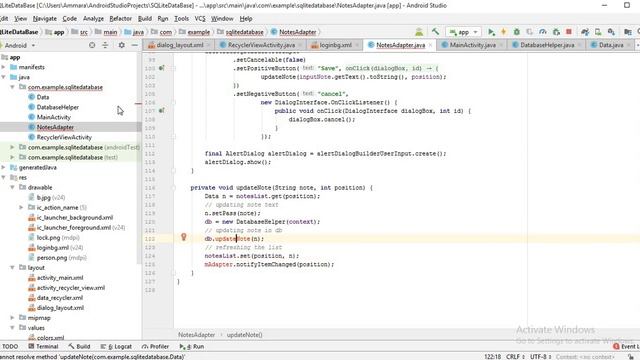Click the gutter override icon on line 107
This screenshot has height=360, width=640.
(162, 111)
